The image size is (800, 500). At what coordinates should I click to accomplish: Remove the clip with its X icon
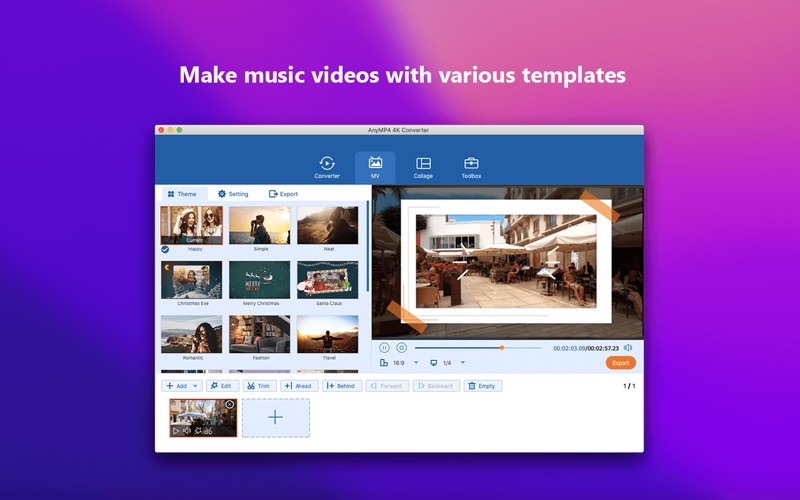[x=230, y=404]
